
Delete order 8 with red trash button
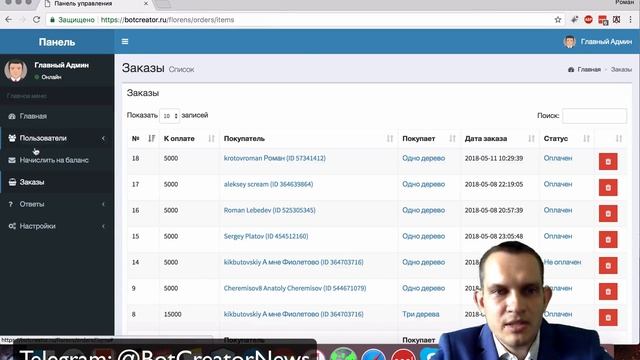coord(608,318)
